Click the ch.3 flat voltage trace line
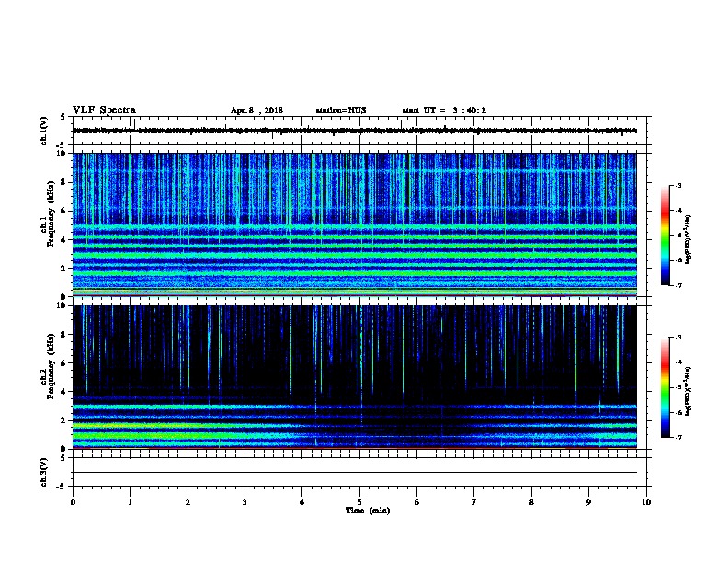This screenshot has height=563, width=728. (355, 473)
